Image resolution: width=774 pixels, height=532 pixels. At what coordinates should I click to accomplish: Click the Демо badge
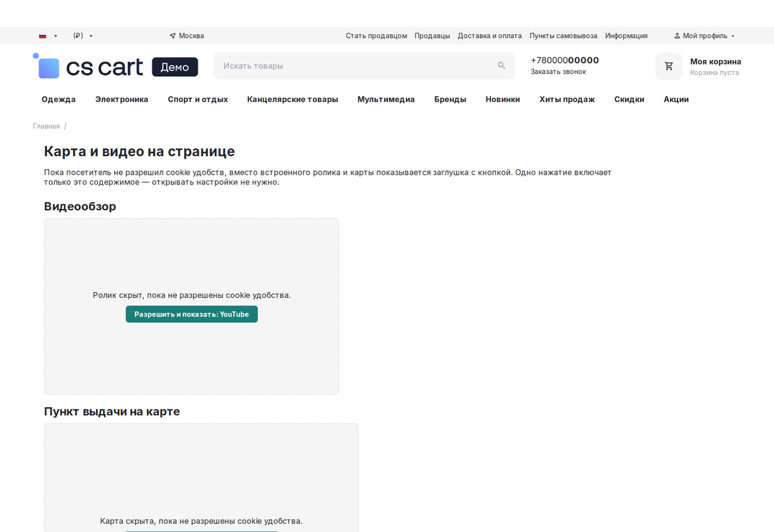175,67
